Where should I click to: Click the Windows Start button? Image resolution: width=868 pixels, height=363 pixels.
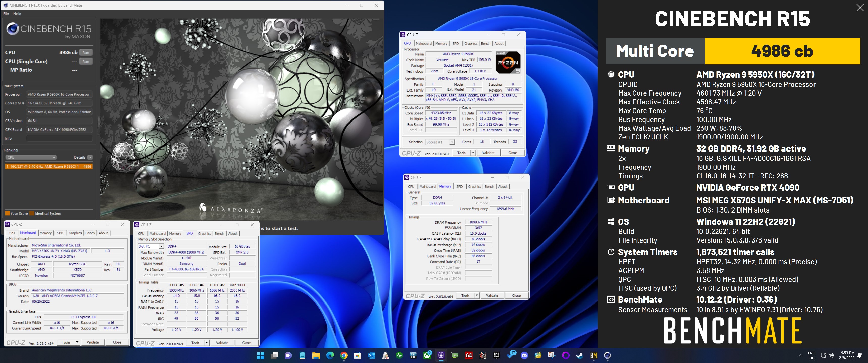tap(260, 355)
